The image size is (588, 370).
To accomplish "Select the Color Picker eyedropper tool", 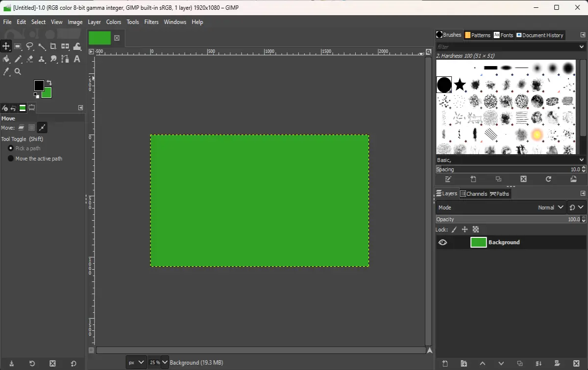I will 6,71.
